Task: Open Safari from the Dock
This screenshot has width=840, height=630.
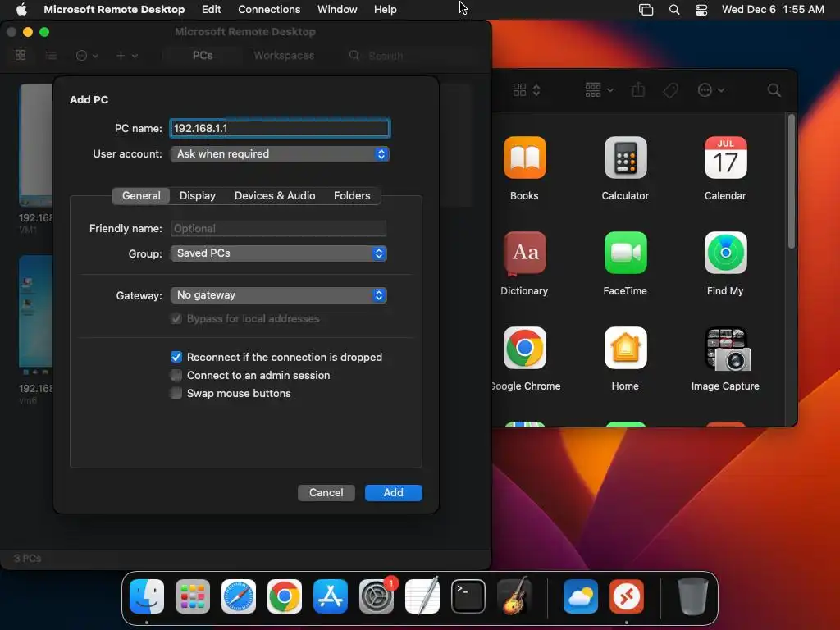Action: tap(239, 596)
